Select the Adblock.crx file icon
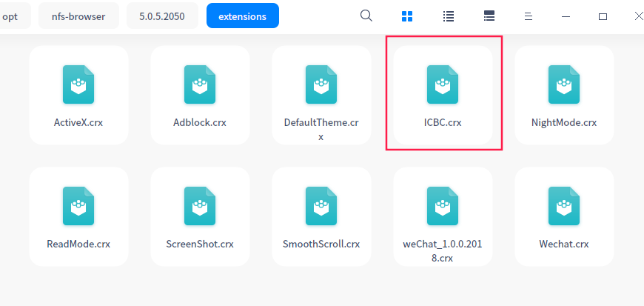The width and height of the screenshot is (644, 306). (200, 84)
